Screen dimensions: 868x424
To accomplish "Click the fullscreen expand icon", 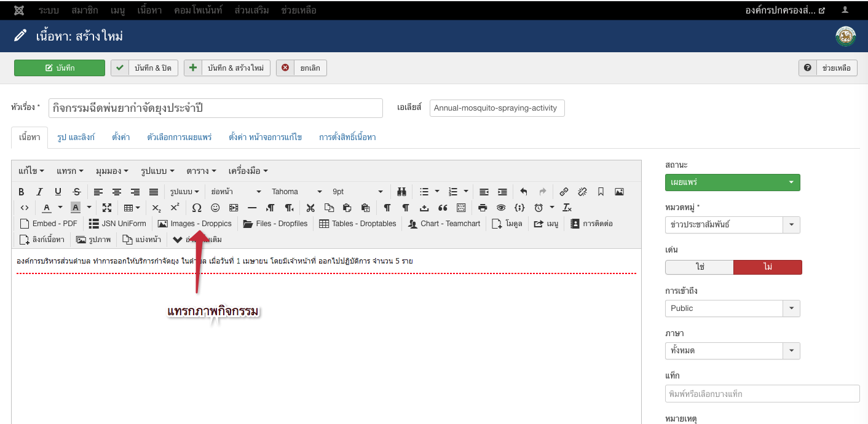I will point(107,208).
